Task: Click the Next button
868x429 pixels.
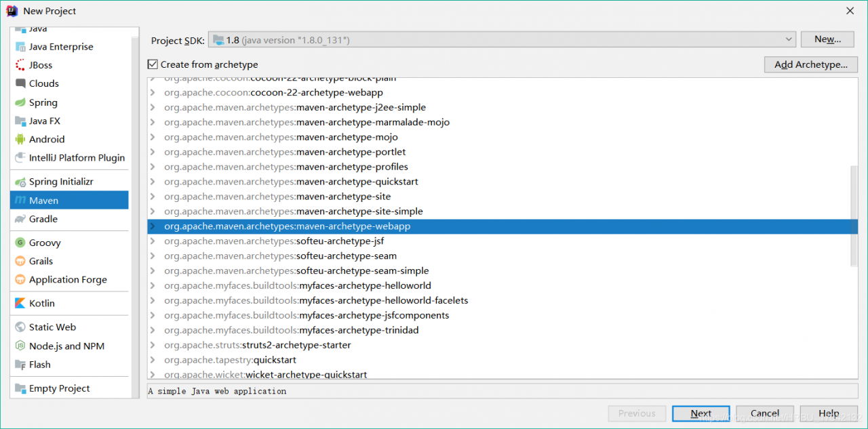Action: pyautogui.click(x=701, y=413)
